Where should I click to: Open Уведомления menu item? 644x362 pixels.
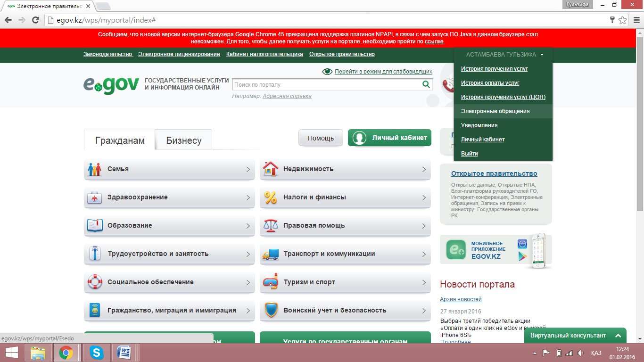pos(479,125)
